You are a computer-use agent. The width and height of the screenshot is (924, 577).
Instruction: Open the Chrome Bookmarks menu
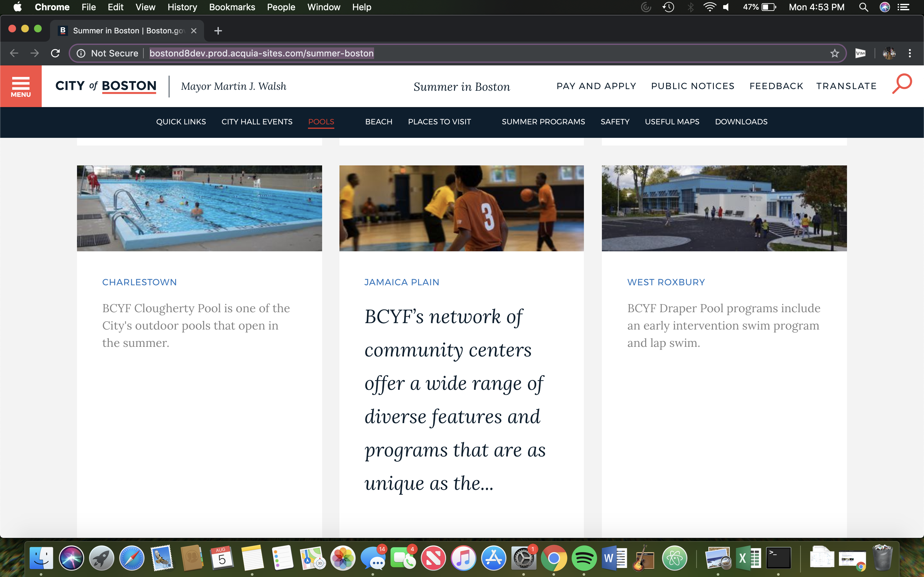(x=232, y=7)
